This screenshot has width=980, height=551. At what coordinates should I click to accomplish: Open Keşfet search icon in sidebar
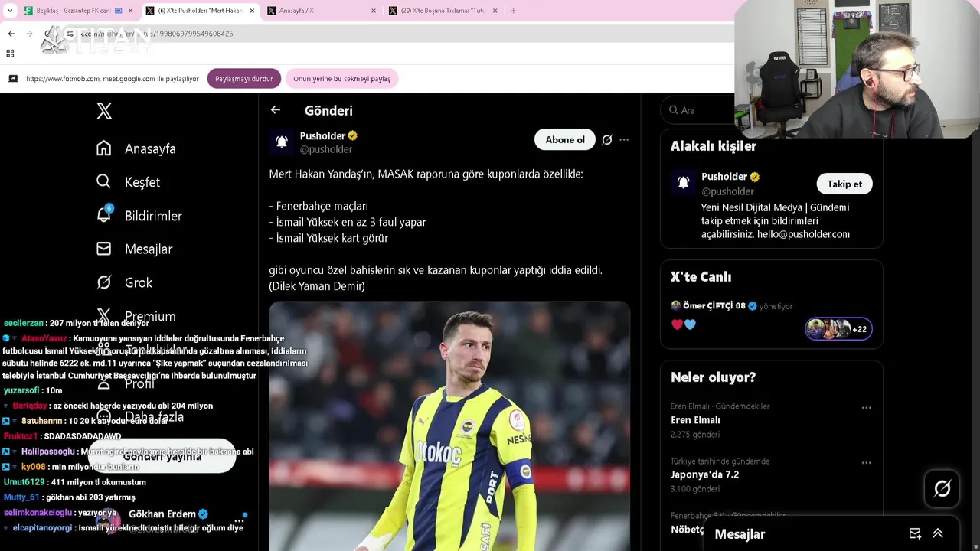(x=104, y=181)
